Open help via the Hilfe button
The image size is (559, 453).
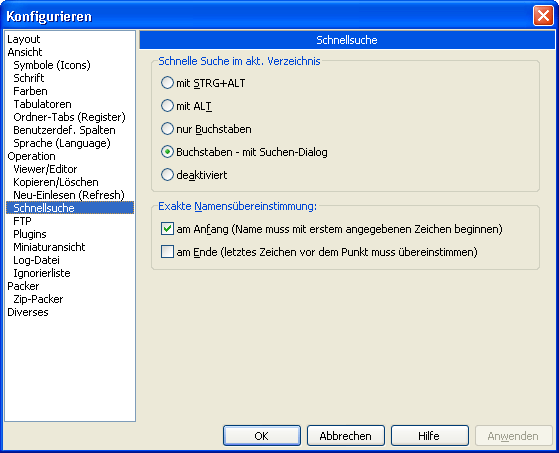(430, 436)
